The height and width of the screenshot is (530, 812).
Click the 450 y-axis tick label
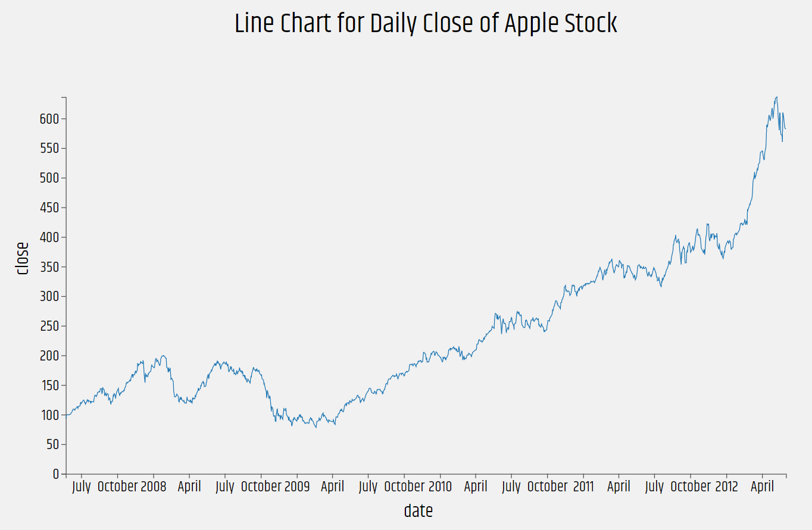(50, 208)
